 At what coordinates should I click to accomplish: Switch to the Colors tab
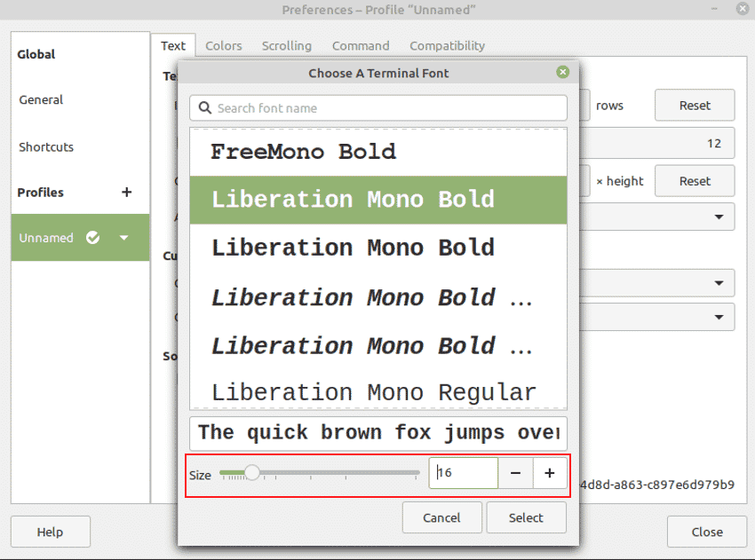(224, 45)
